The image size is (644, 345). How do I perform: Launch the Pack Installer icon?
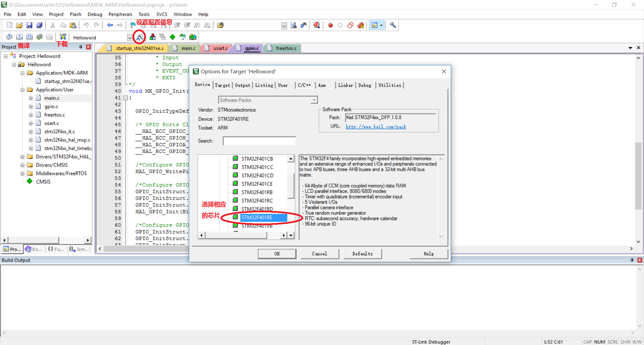click(x=193, y=37)
